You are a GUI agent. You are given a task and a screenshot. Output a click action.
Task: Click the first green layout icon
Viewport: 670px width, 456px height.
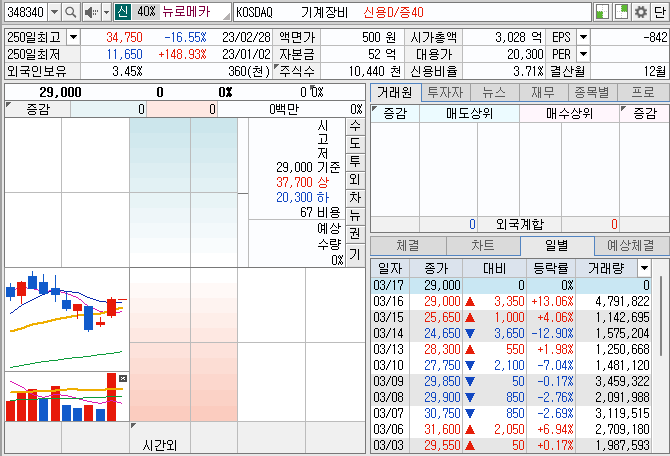point(602,12)
